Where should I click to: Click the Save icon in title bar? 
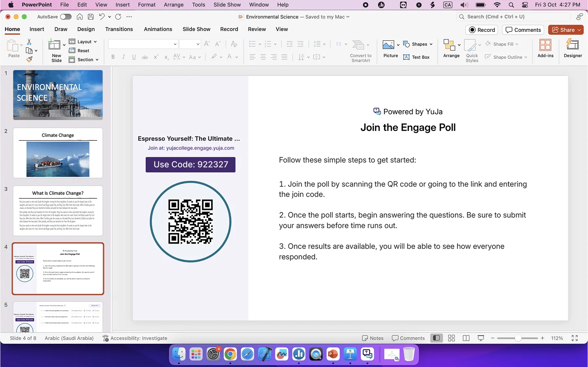[91, 17]
